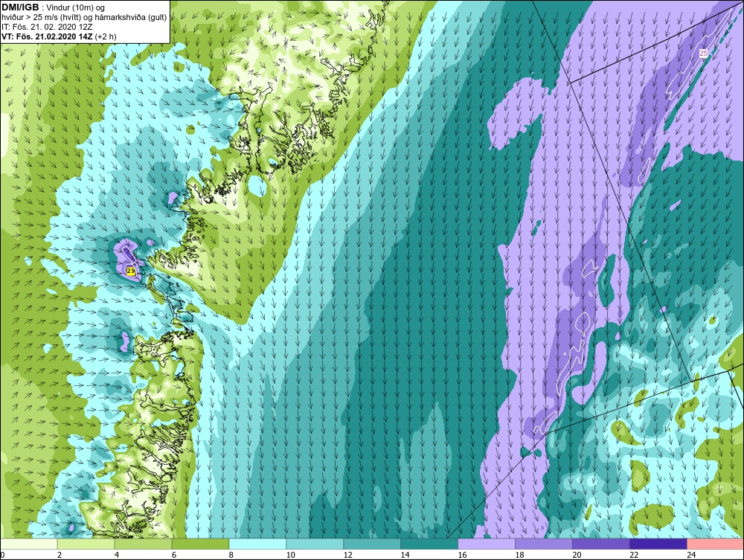Select the 18–20 m/s purple swatch

coord(544,544)
